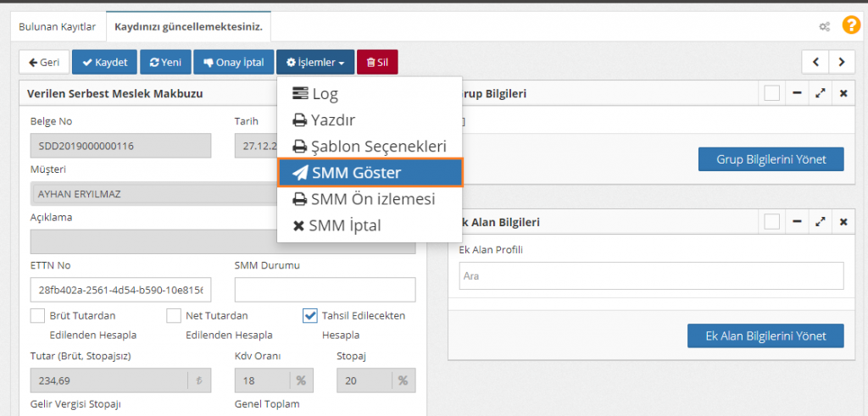Expand the Grup Bilgileri panel to fullscreen
Image resolution: width=868 pixels, height=416 pixels.
click(x=820, y=94)
